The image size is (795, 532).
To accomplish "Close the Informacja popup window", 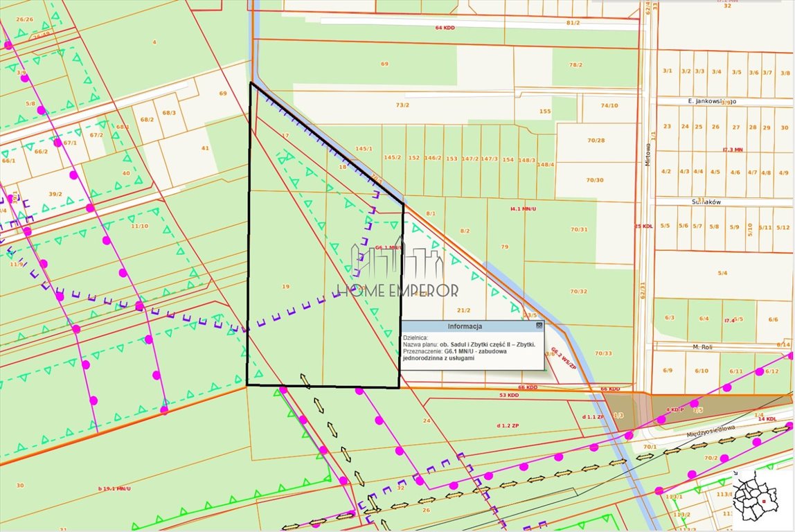I will tap(539, 325).
